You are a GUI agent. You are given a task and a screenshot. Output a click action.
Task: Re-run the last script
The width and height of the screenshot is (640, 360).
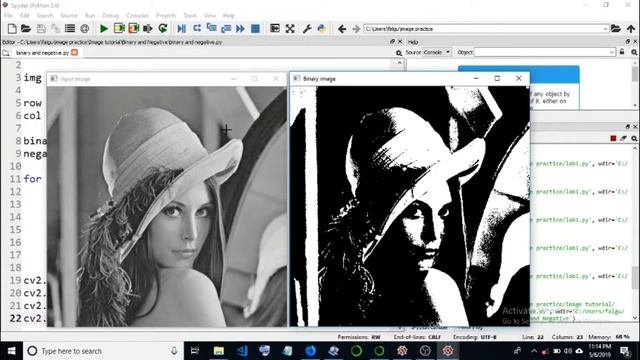coord(163,29)
